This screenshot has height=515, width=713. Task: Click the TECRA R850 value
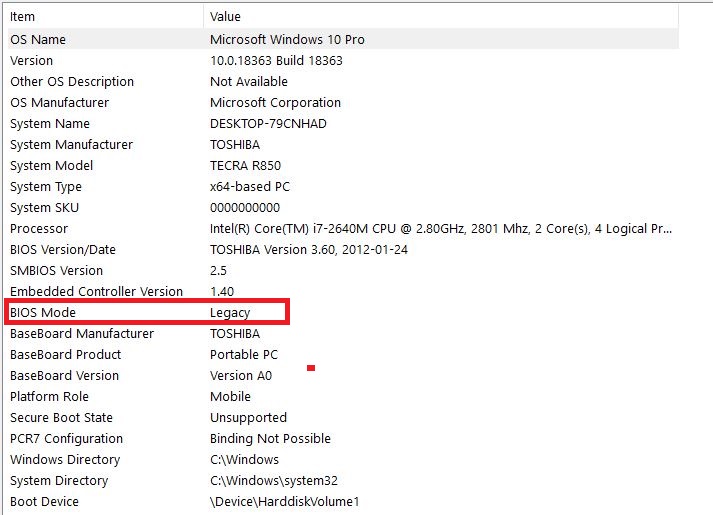point(246,165)
